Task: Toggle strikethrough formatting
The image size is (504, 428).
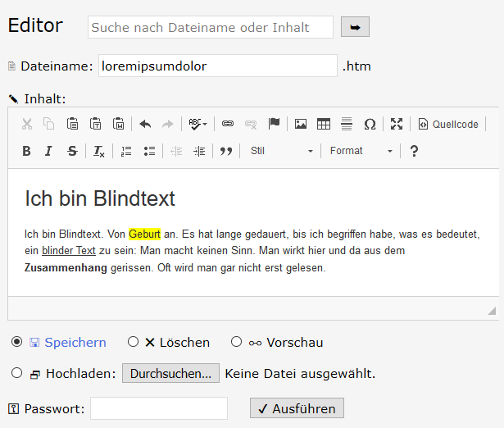Action: pyautogui.click(x=72, y=151)
